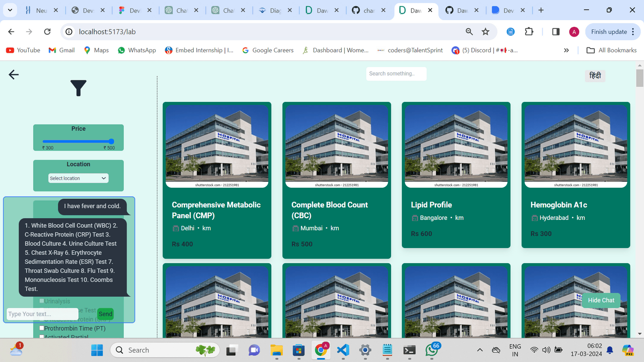Click the 'Type Your text...' chat input
Screen dimensions: 644x362
(42, 314)
